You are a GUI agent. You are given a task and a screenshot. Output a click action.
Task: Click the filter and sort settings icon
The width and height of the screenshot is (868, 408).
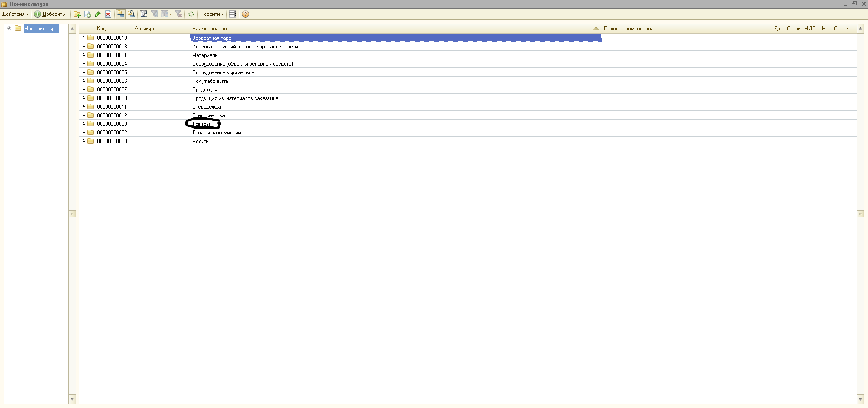click(144, 14)
